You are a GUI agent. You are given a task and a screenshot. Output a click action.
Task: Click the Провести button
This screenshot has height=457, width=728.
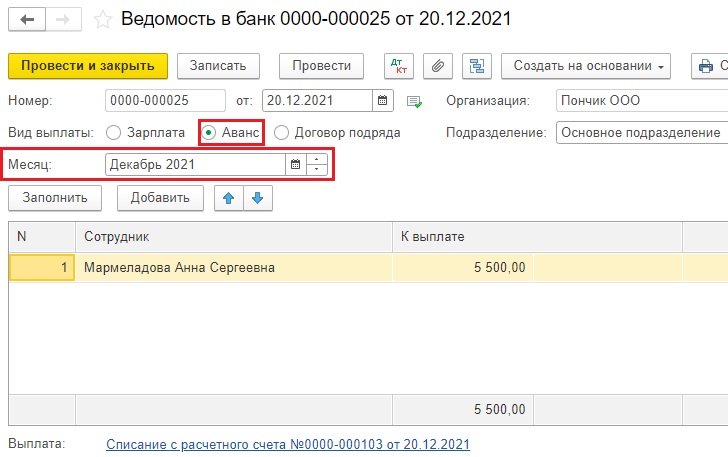[321, 66]
